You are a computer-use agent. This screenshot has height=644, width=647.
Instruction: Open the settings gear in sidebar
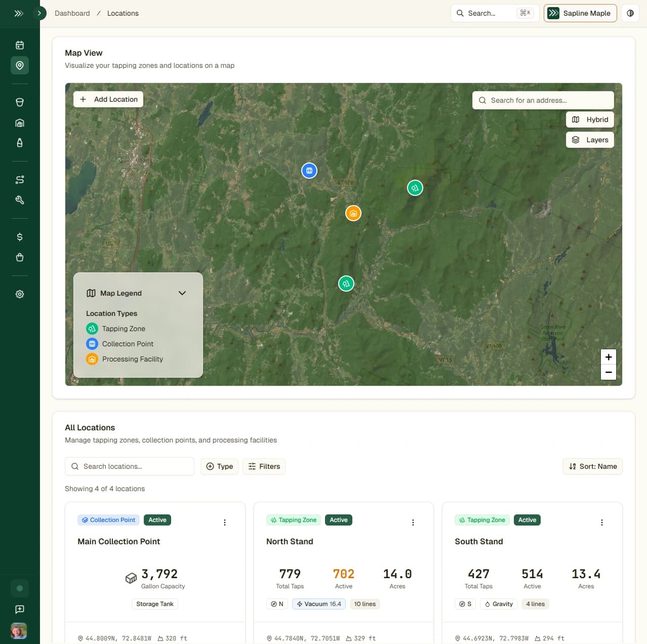tap(20, 294)
